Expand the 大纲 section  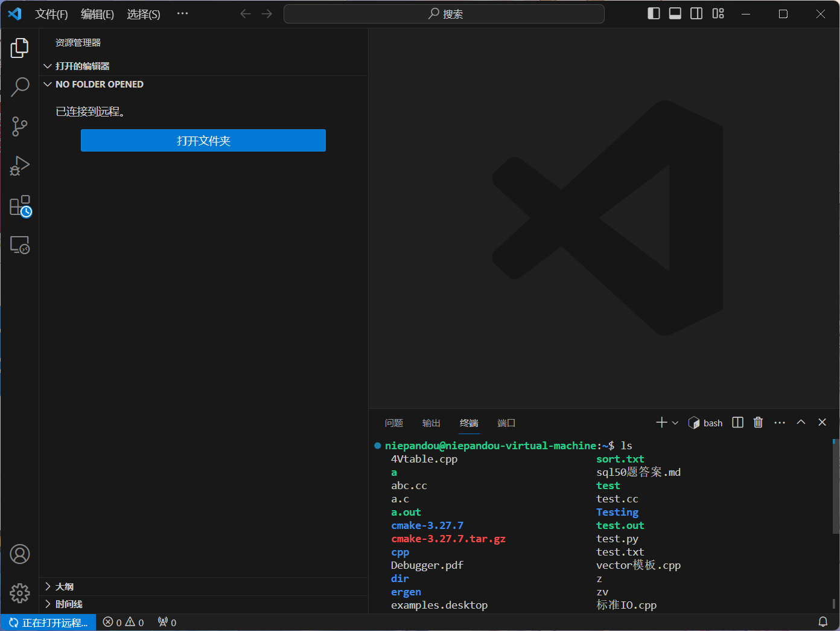(203, 587)
